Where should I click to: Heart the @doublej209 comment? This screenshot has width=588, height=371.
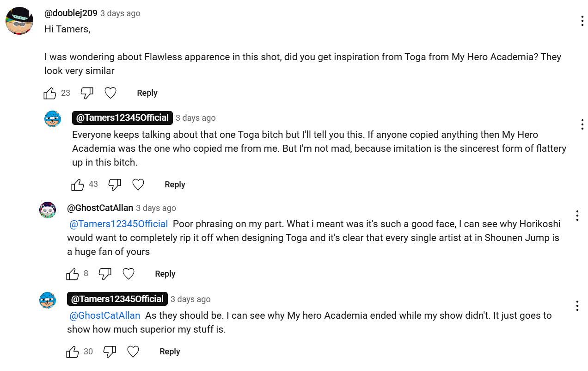click(110, 93)
